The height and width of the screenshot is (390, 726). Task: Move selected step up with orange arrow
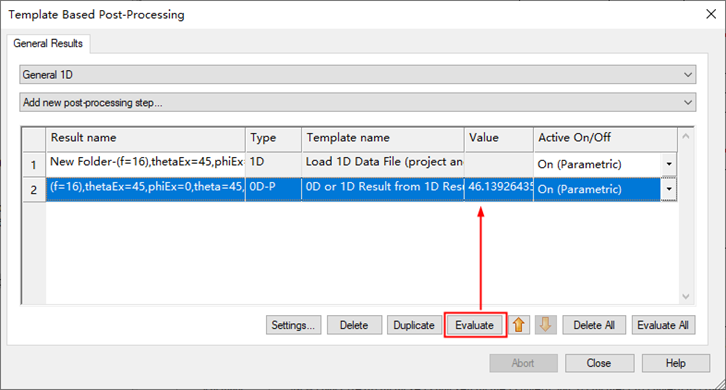click(519, 325)
